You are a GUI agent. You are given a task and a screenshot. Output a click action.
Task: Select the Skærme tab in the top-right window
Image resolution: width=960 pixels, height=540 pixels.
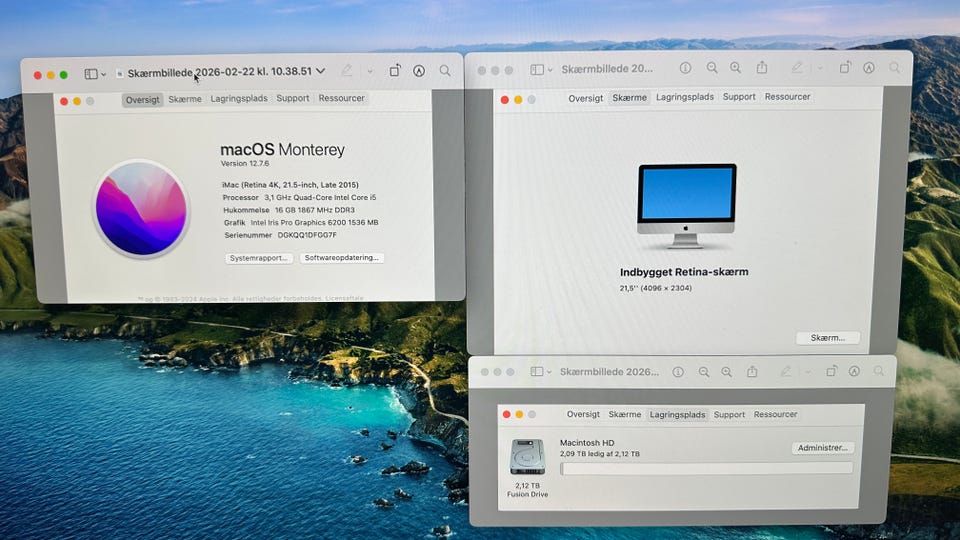click(x=629, y=97)
